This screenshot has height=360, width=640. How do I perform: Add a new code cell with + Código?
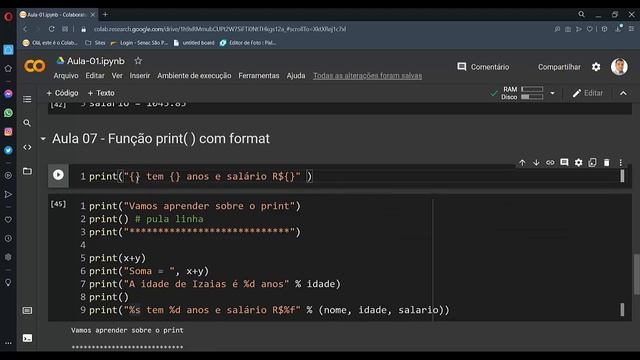pos(62,93)
